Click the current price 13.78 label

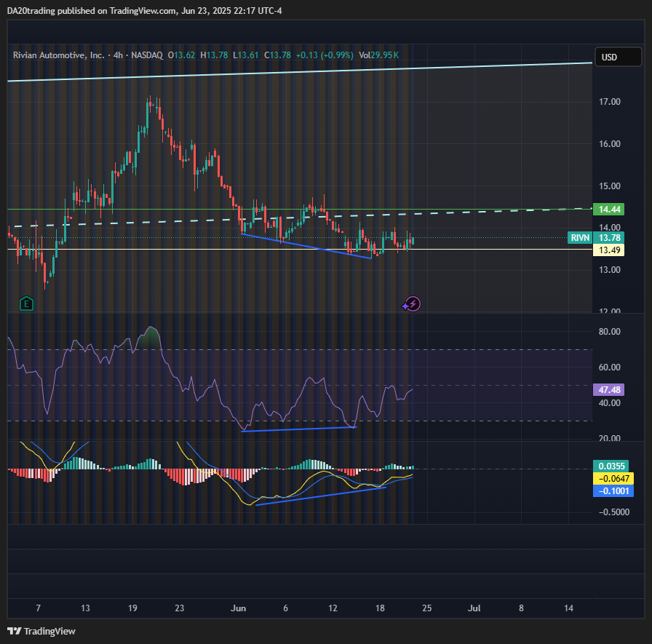pos(609,238)
